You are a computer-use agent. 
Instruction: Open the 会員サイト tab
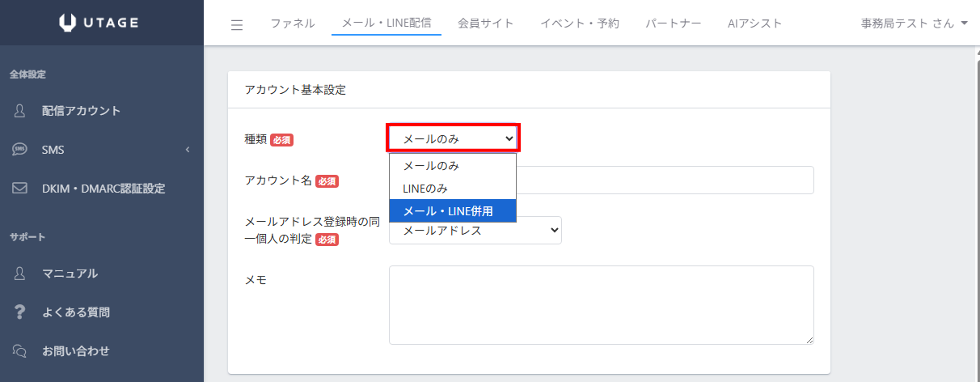[485, 23]
